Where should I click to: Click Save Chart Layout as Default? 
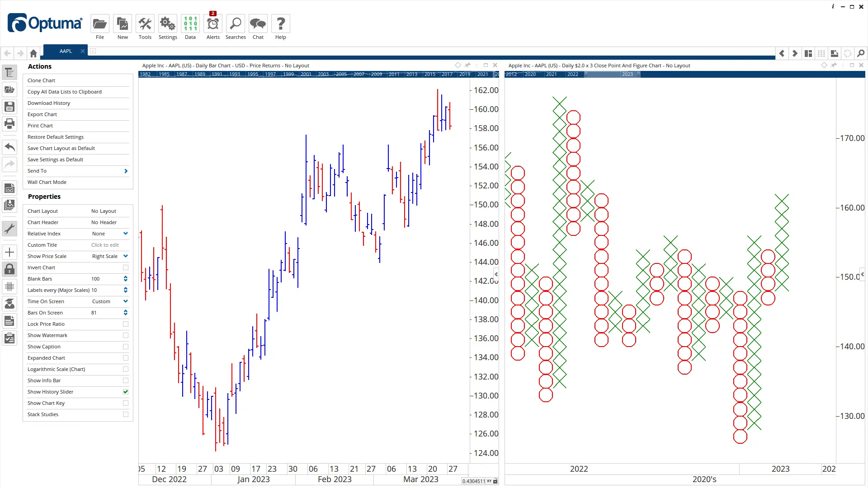(61, 148)
